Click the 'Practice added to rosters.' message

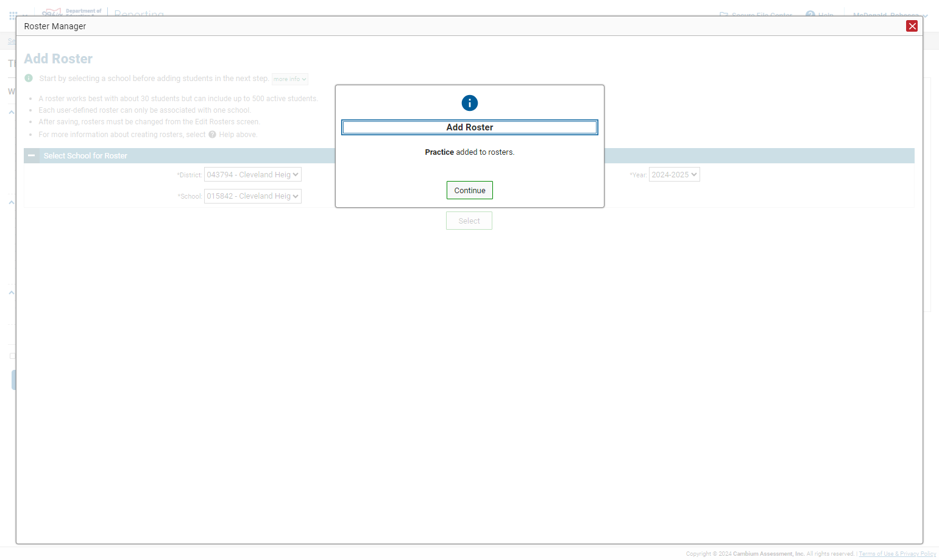pyautogui.click(x=469, y=152)
